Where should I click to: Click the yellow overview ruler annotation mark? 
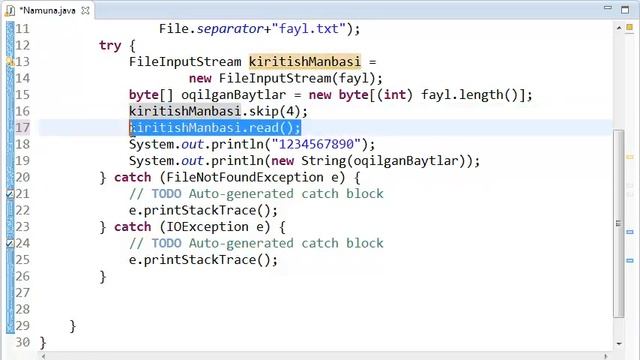[x=630, y=157]
